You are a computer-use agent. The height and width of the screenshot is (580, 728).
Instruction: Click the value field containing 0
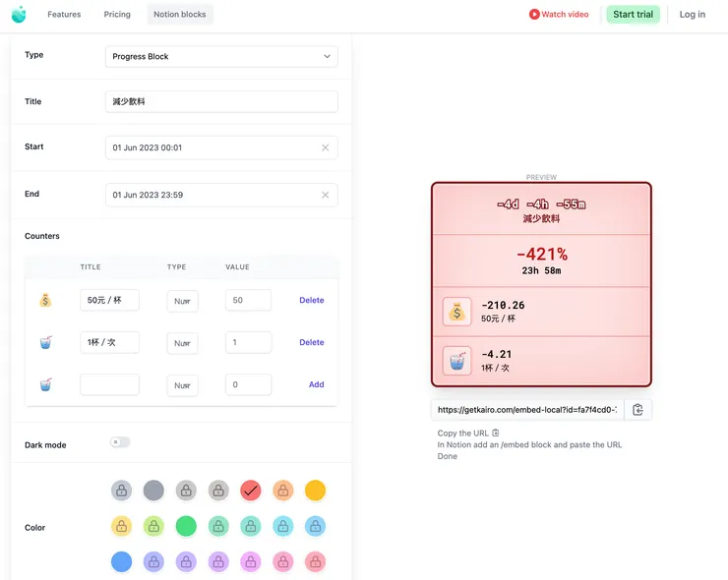point(248,384)
